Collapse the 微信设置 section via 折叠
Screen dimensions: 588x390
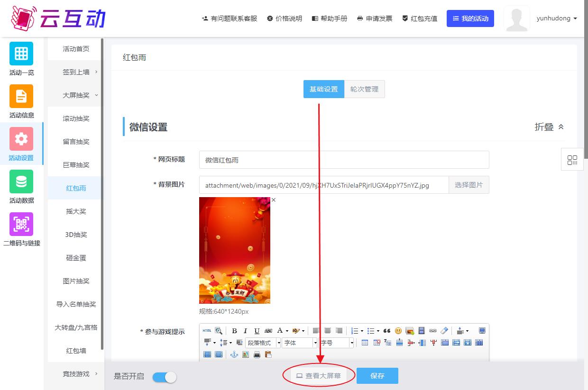[x=549, y=127]
